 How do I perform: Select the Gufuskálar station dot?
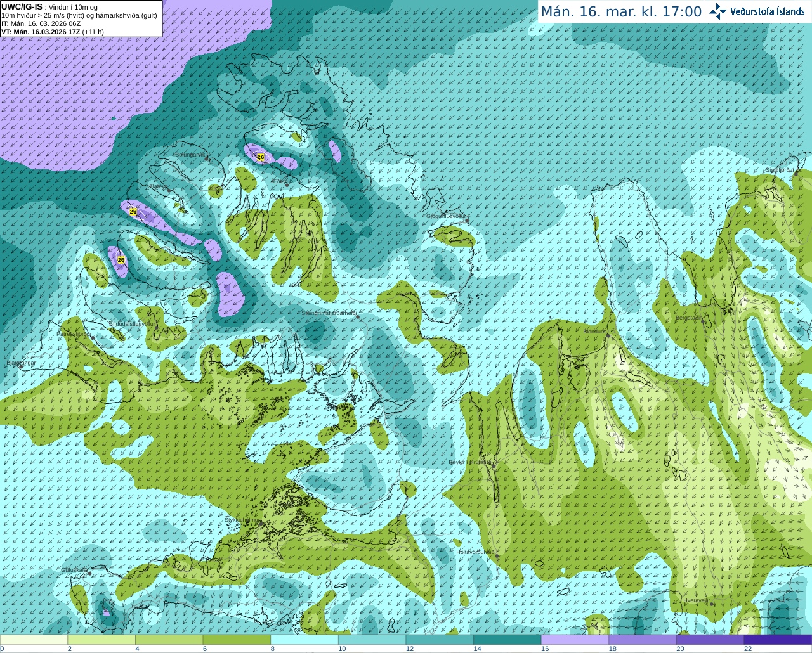[x=90, y=574]
